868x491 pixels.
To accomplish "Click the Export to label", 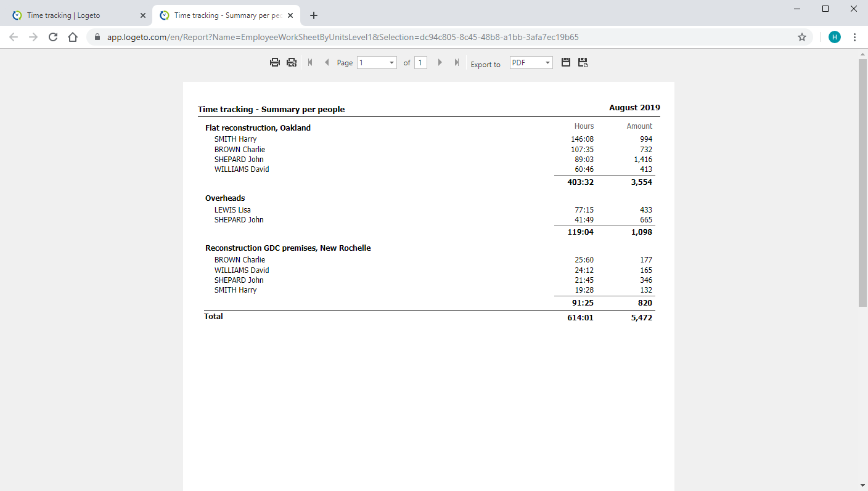I will 486,65.
